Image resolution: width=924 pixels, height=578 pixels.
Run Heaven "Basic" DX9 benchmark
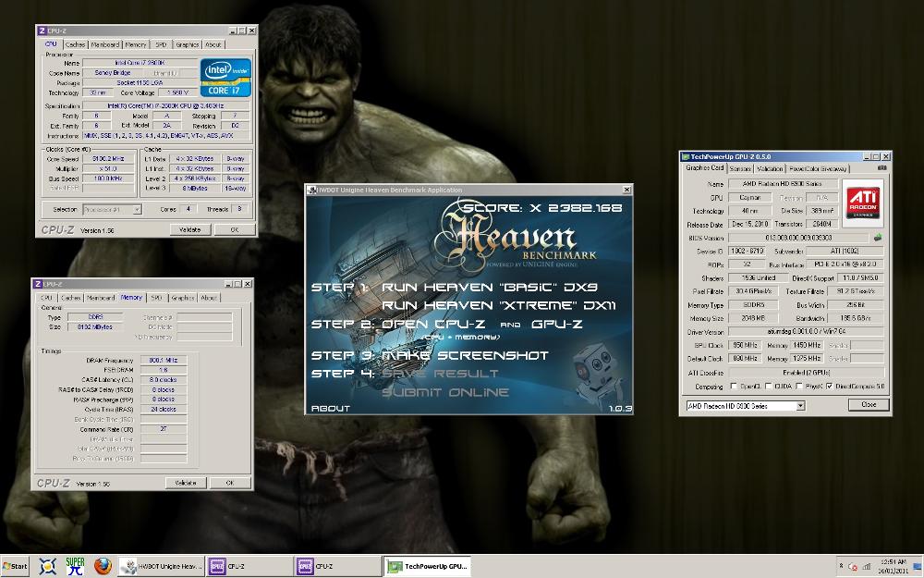click(x=490, y=288)
